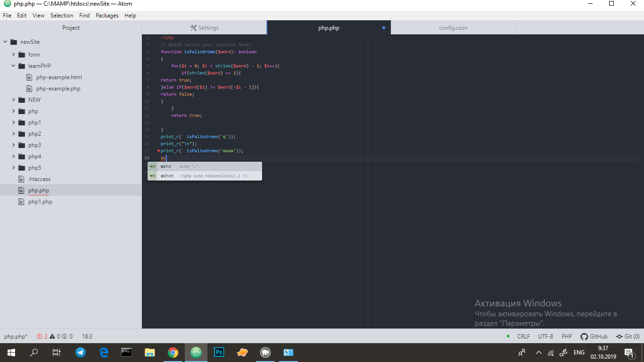Viewport: 644px width, 362px height.
Task: Collapse the learnPHP folder chevron
Action: click(x=14, y=66)
